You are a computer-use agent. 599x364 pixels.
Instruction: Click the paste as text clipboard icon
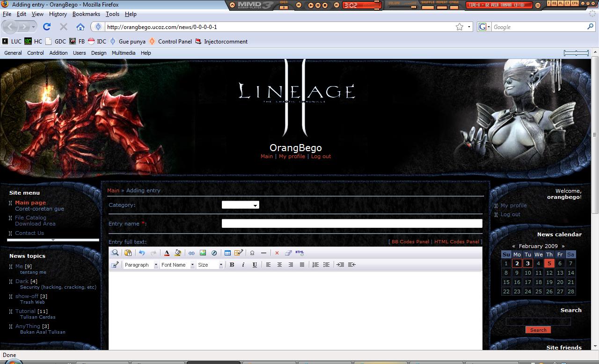128,253
